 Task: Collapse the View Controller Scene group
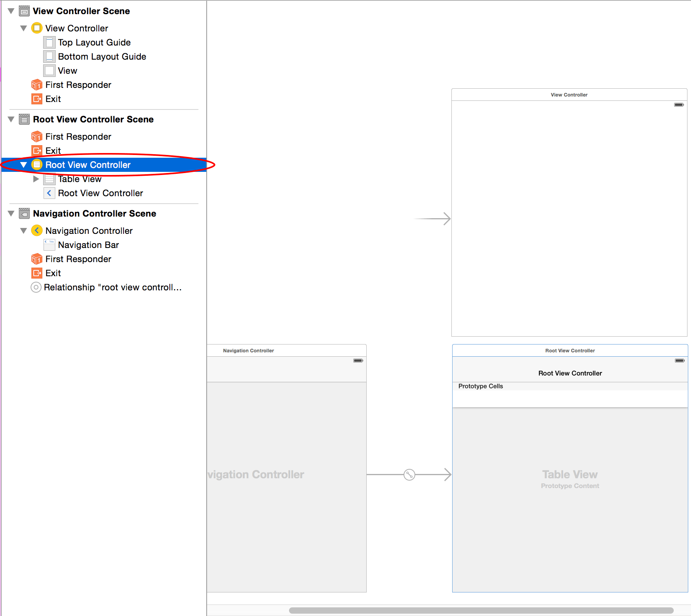[11, 11]
